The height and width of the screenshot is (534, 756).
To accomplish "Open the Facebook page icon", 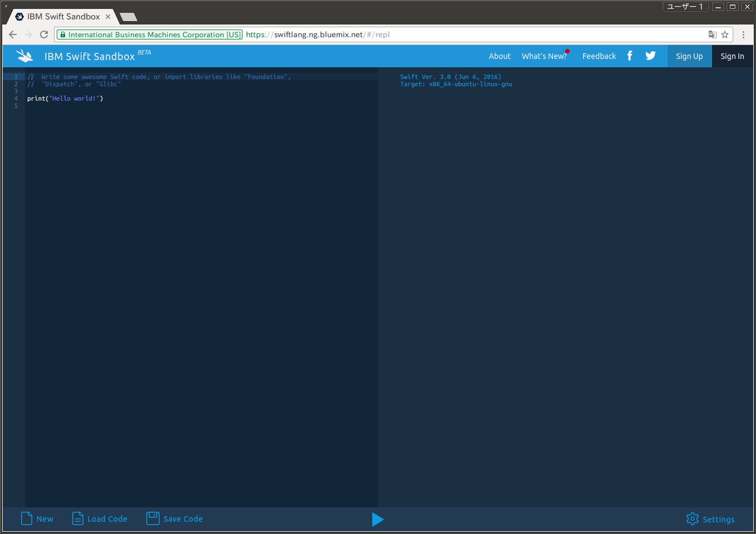I will pyautogui.click(x=630, y=56).
